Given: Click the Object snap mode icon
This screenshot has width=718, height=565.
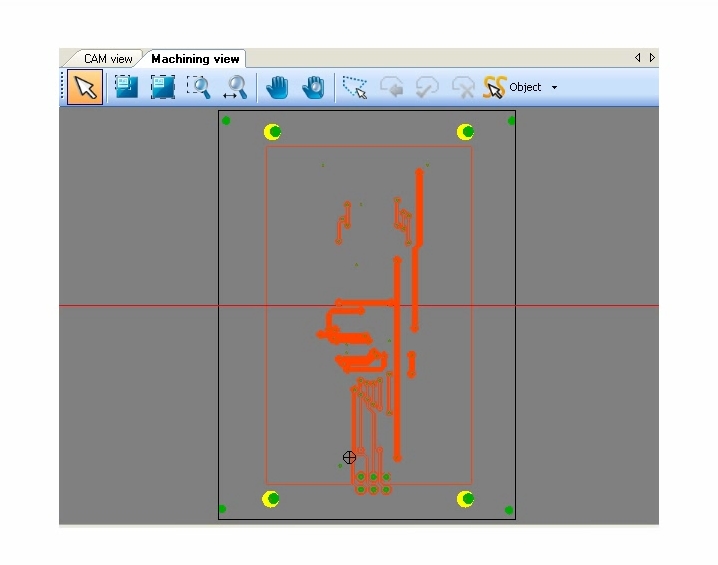Looking at the screenshot, I should tap(495, 88).
